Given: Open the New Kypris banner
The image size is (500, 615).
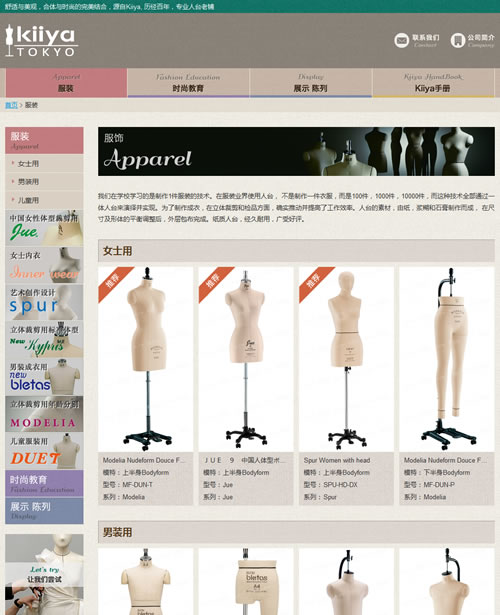Looking at the screenshot, I should coord(44,339).
